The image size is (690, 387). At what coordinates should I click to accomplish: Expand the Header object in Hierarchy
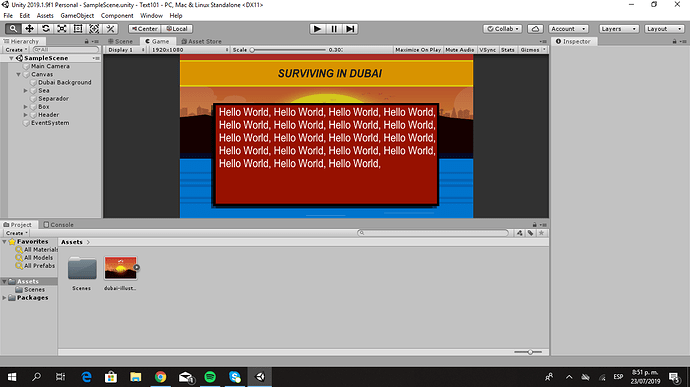click(x=26, y=115)
